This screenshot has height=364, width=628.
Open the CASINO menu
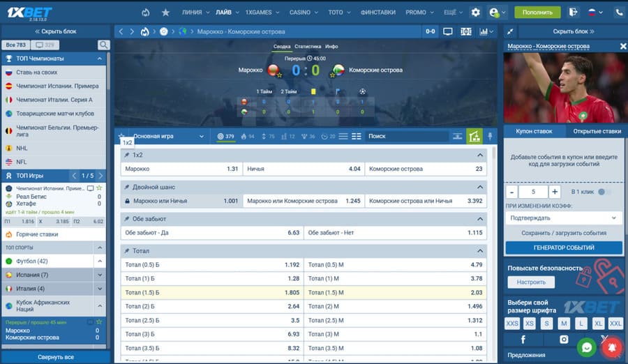pyautogui.click(x=304, y=13)
